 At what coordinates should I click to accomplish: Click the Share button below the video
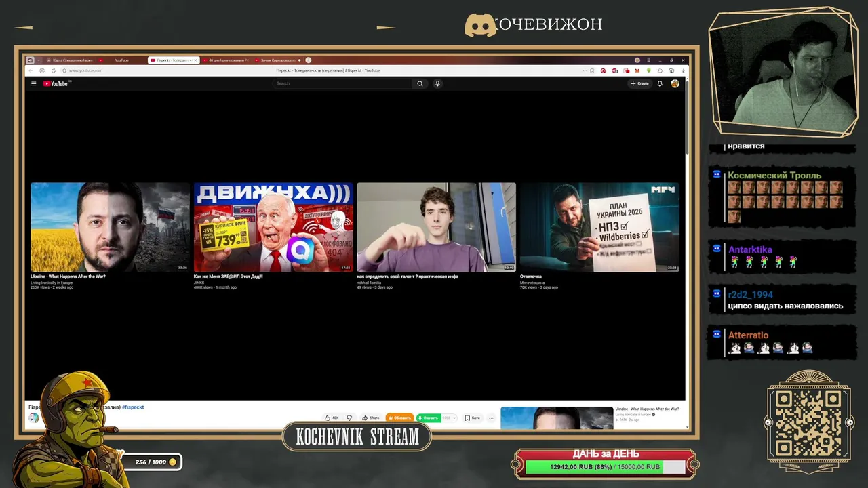371,418
